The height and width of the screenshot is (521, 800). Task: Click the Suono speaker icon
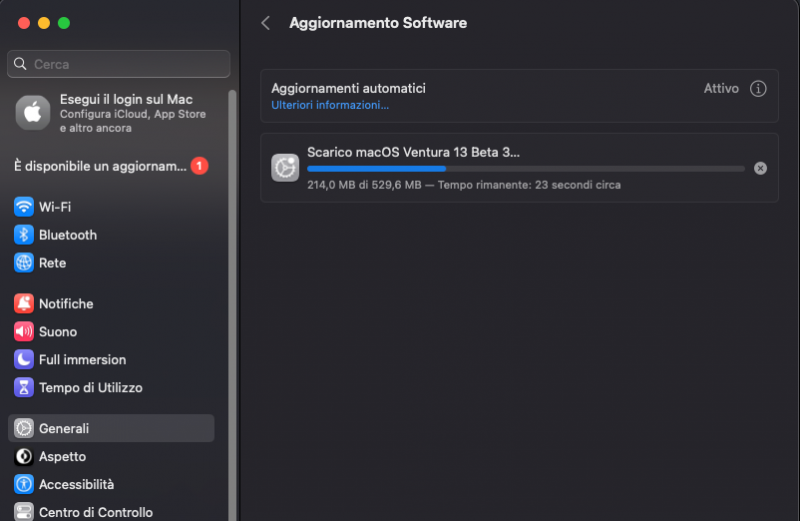tap(24, 332)
